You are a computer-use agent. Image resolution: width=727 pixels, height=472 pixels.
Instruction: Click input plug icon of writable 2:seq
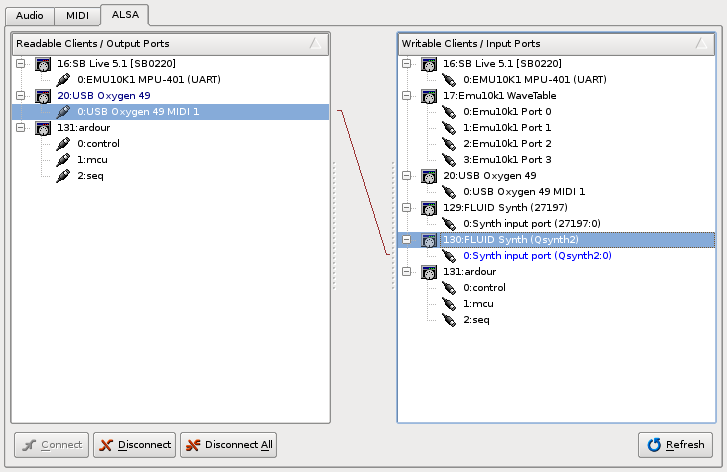pyautogui.click(x=449, y=320)
